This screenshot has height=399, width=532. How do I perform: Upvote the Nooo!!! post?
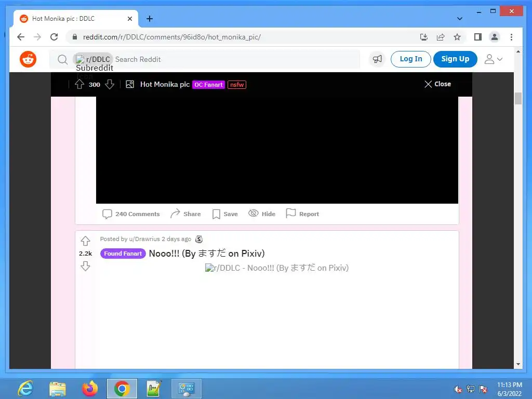pyautogui.click(x=86, y=241)
